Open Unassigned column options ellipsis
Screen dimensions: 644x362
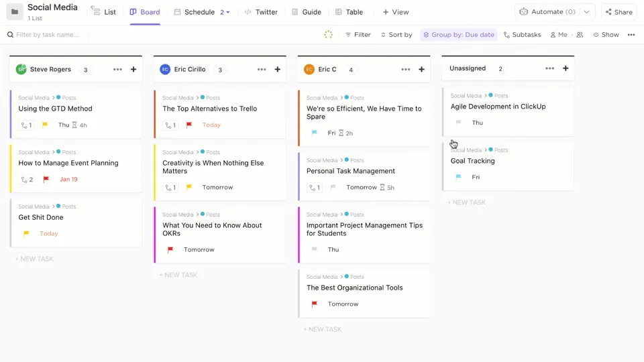point(550,68)
